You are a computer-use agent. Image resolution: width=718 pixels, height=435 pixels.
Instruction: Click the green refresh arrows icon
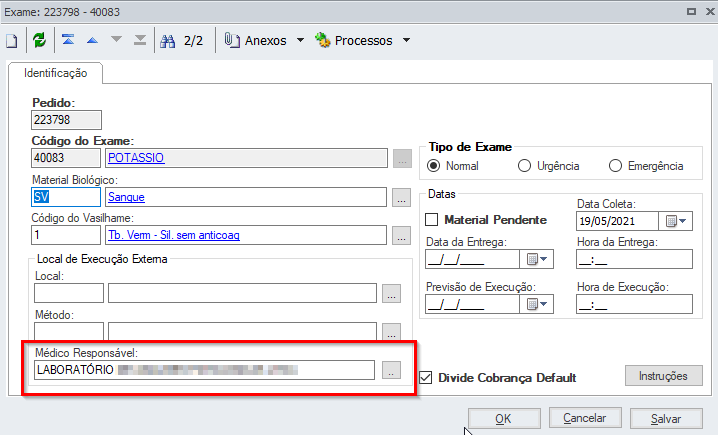(39, 40)
